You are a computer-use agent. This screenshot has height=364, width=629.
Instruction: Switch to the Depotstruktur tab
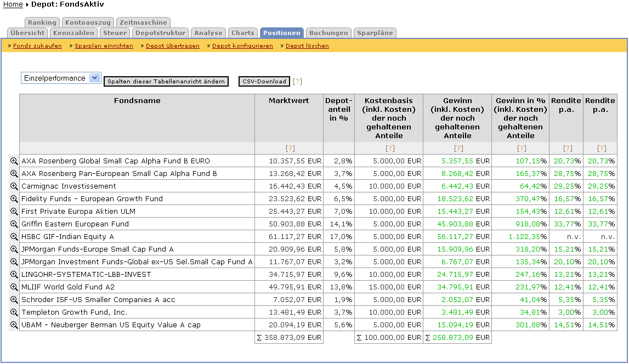[161, 33]
